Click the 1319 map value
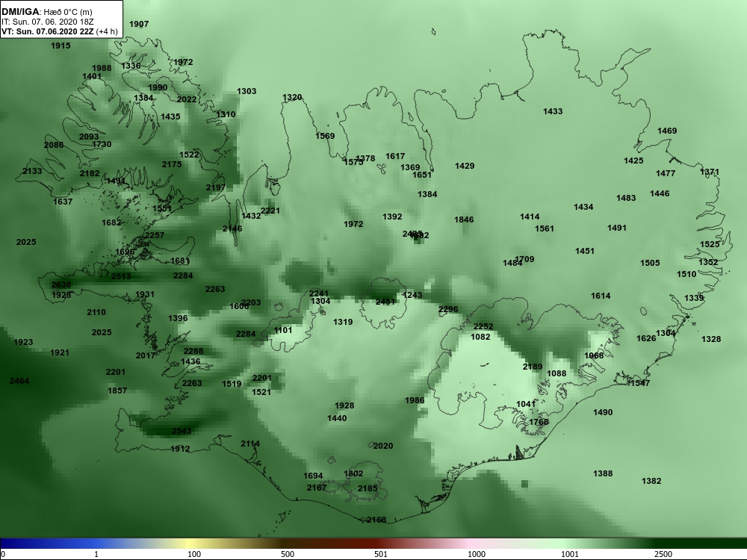The image size is (747, 560). click(343, 323)
